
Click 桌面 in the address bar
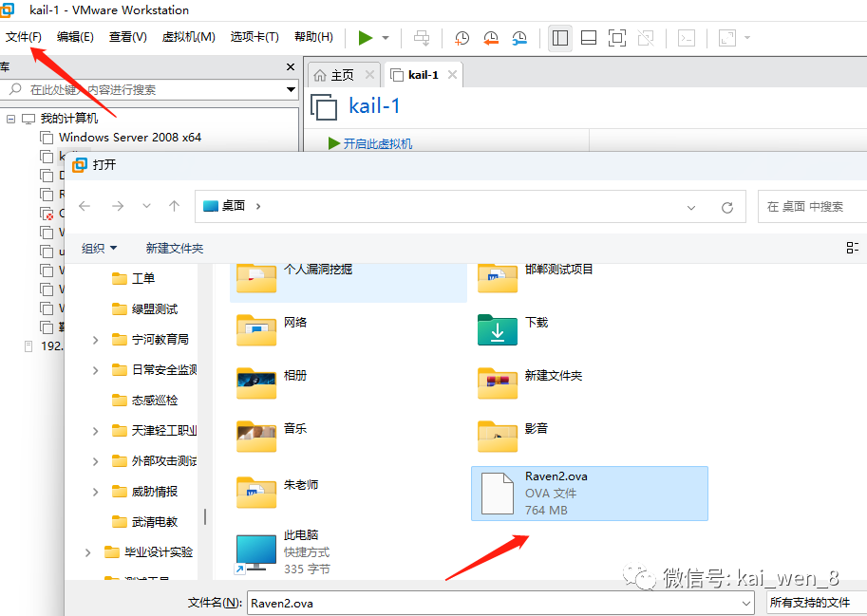pos(234,206)
